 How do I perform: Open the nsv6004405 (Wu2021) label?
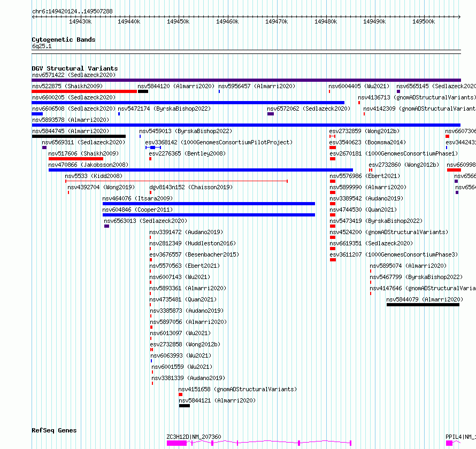click(x=359, y=86)
